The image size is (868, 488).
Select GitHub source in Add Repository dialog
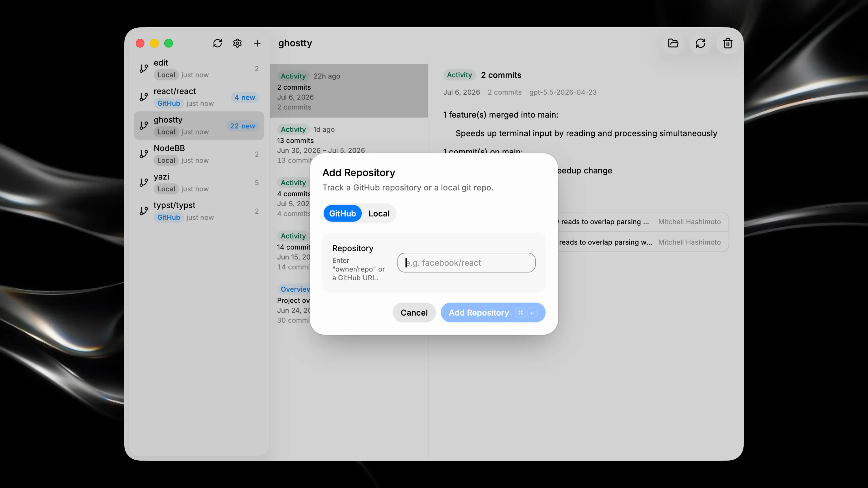342,214
